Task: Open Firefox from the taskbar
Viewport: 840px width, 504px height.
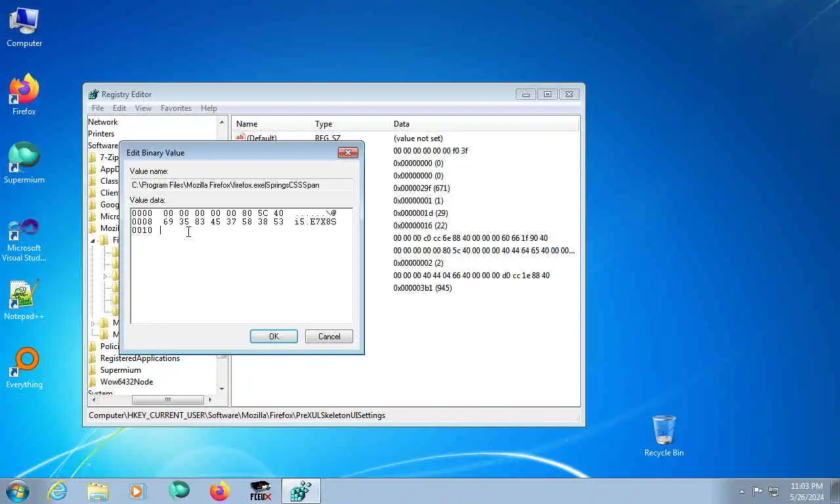Action: point(219,491)
